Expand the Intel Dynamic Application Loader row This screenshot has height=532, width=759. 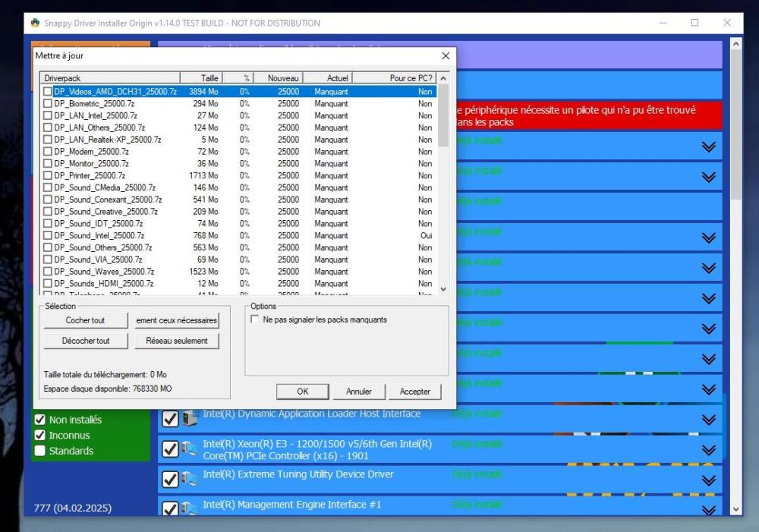(x=708, y=420)
